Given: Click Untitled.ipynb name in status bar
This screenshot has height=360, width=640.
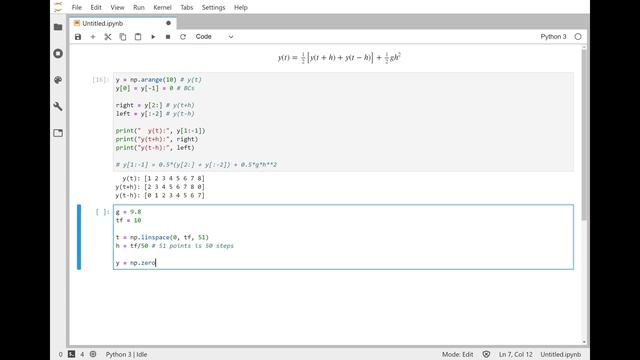Looking at the screenshot, I should 560,354.
